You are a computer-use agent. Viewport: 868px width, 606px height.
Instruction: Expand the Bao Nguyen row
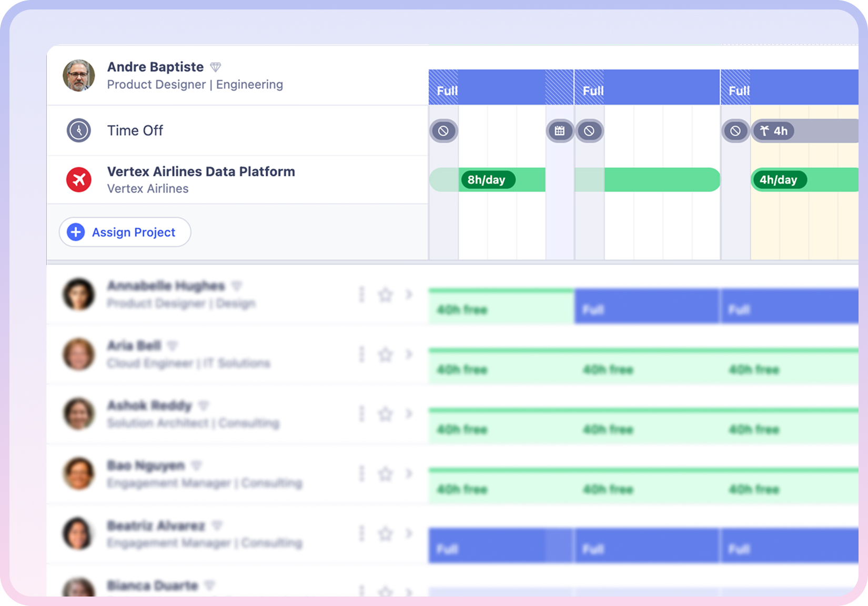tap(409, 474)
